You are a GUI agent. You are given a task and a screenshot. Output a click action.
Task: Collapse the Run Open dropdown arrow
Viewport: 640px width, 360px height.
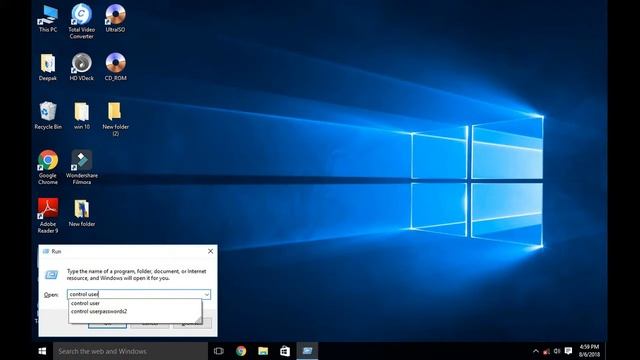tap(207, 294)
